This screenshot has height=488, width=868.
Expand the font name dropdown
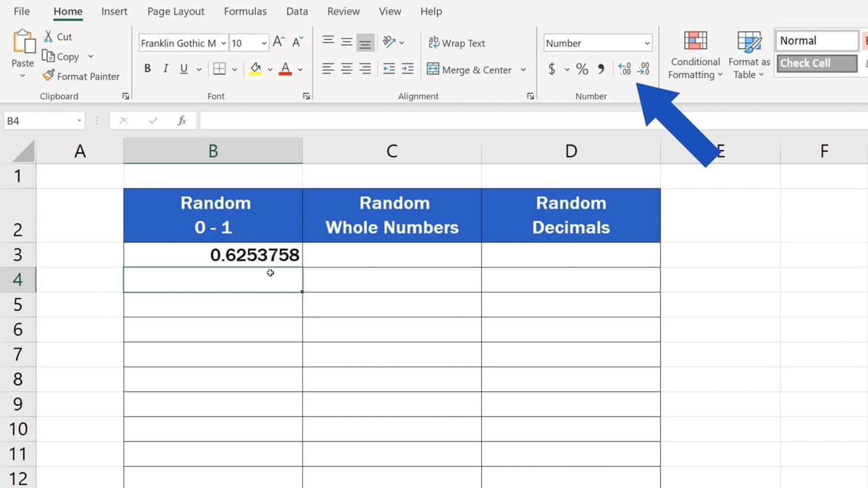[x=223, y=43]
